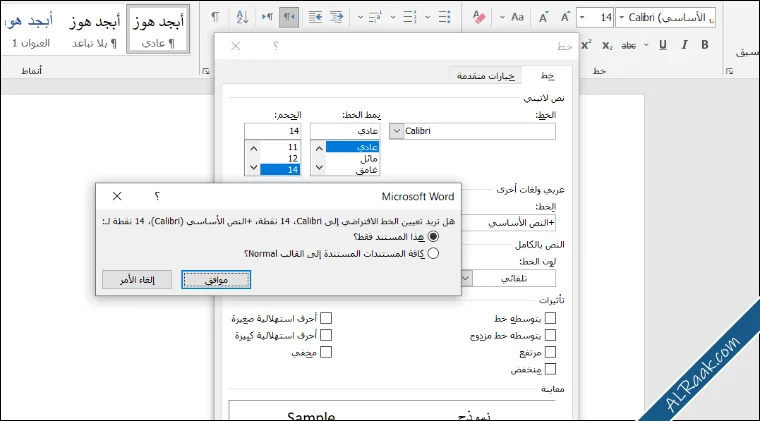The image size is (760, 421).
Task: Select font style 'عادي' in list
Action: pyautogui.click(x=352, y=147)
